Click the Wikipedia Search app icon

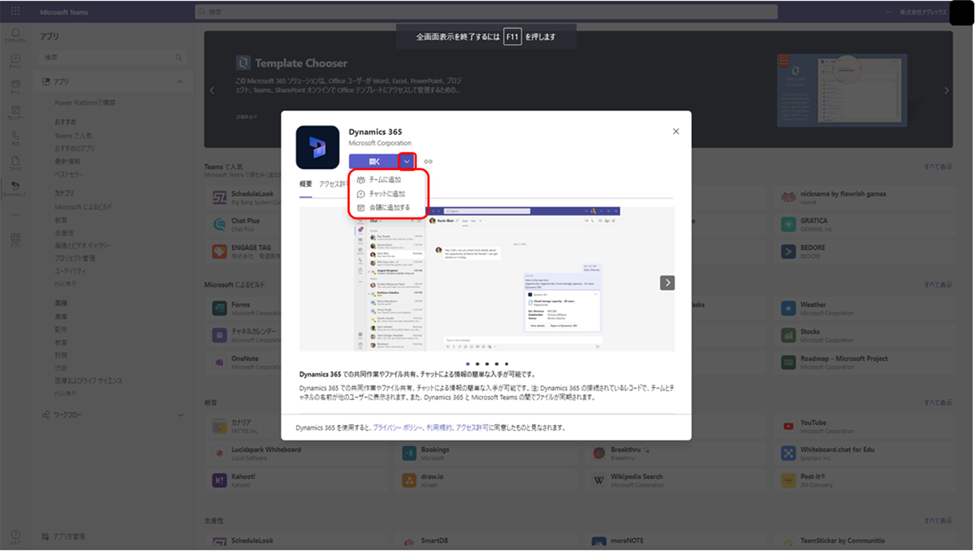click(599, 480)
